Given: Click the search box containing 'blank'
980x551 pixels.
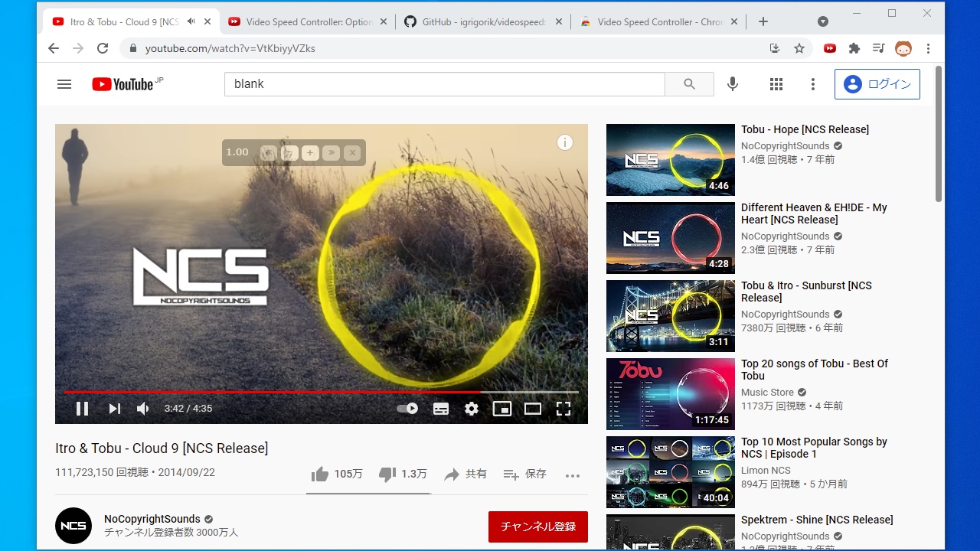Looking at the screenshot, I should 444,84.
